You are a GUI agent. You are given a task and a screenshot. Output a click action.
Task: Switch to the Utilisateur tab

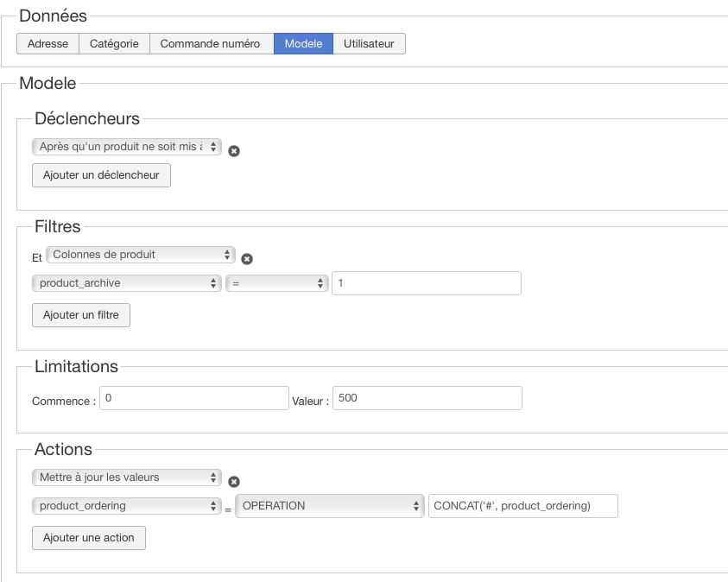pyautogui.click(x=369, y=43)
